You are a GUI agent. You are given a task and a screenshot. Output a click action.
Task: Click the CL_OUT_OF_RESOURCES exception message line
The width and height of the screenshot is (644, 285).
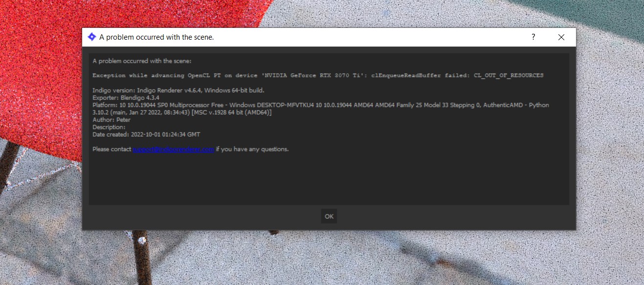(x=318, y=76)
